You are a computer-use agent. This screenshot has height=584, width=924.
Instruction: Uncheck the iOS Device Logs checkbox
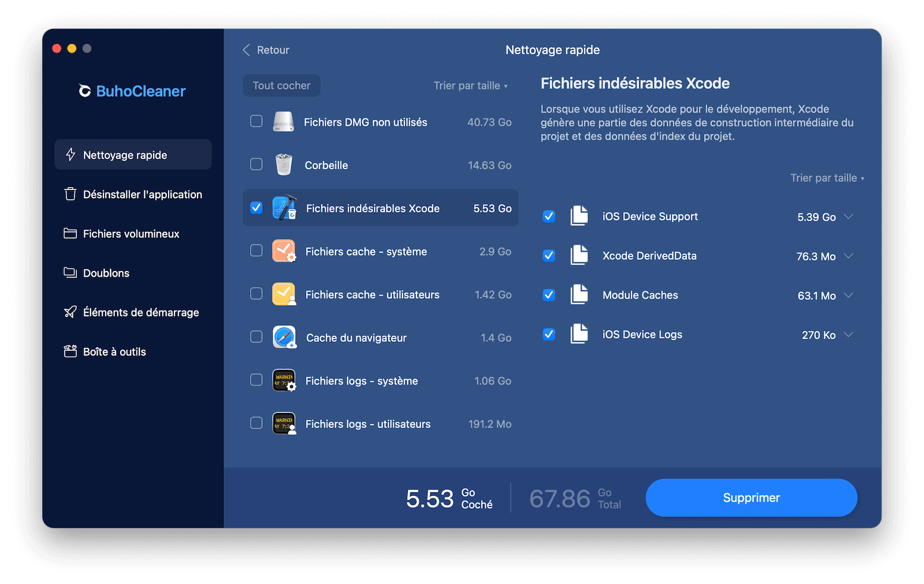(x=549, y=334)
